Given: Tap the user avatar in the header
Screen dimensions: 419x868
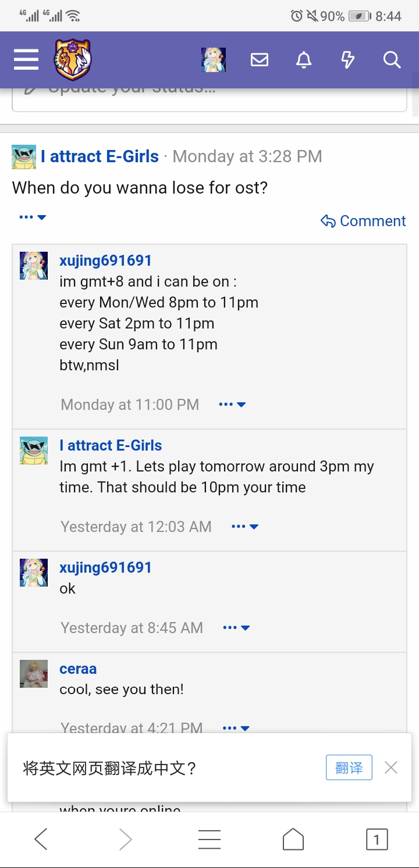Looking at the screenshot, I should point(214,59).
